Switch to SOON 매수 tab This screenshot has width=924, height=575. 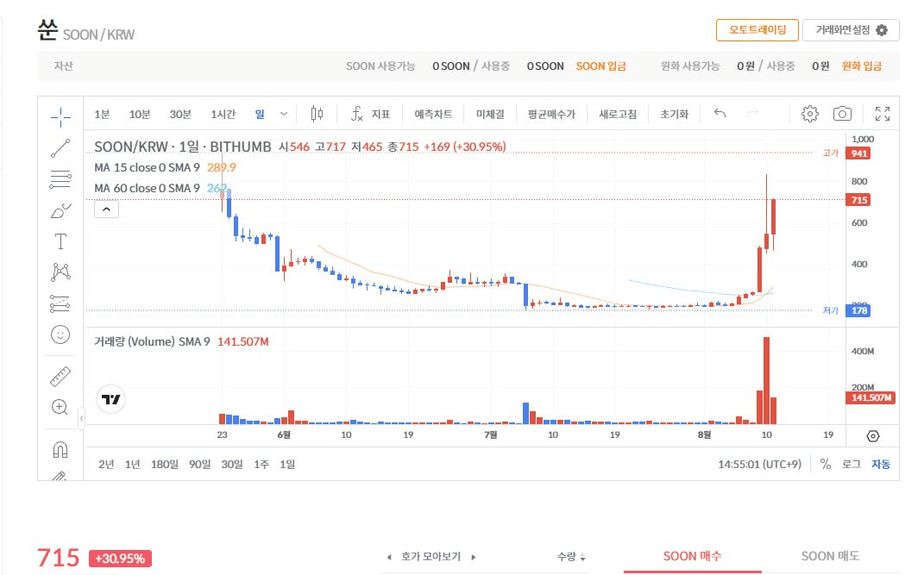point(692,556)
